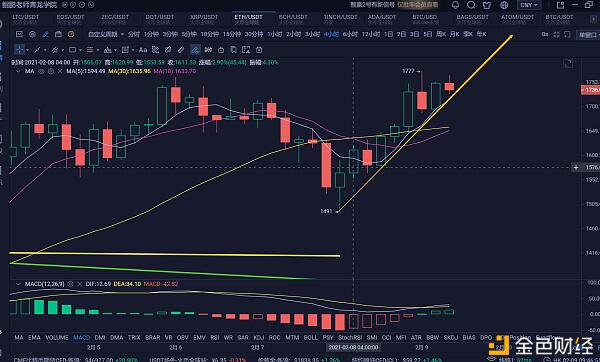Select the EMA indicator tab

tap(34, 338)
